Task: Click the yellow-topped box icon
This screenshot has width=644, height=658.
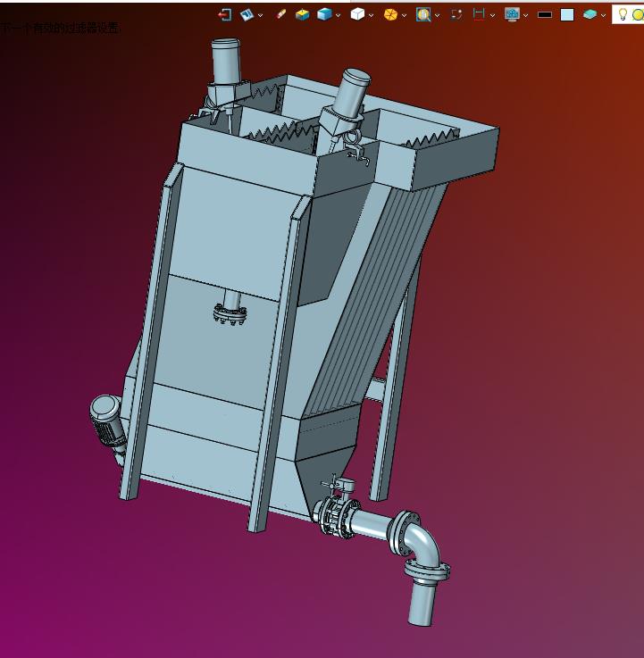Action: (302, 15)
